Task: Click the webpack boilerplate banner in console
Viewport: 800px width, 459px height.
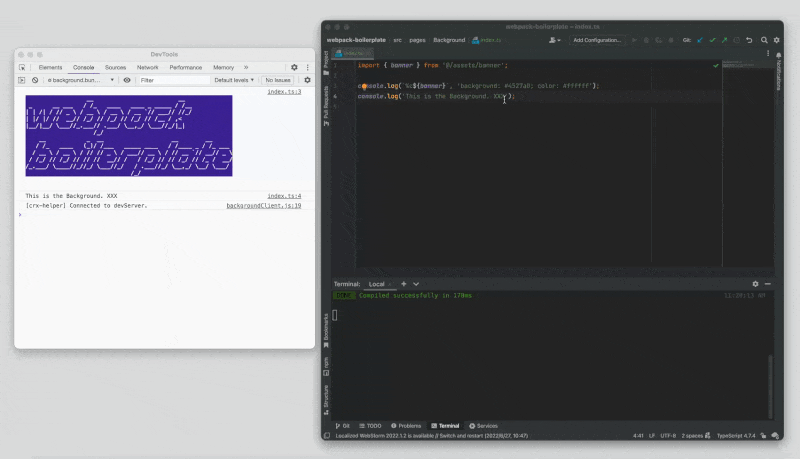Action: click(x=129, y=136)
